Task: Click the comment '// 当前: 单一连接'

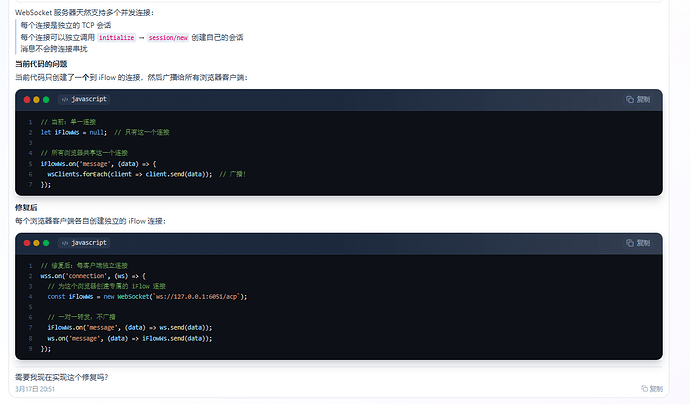Action: (x=68, y=122)
